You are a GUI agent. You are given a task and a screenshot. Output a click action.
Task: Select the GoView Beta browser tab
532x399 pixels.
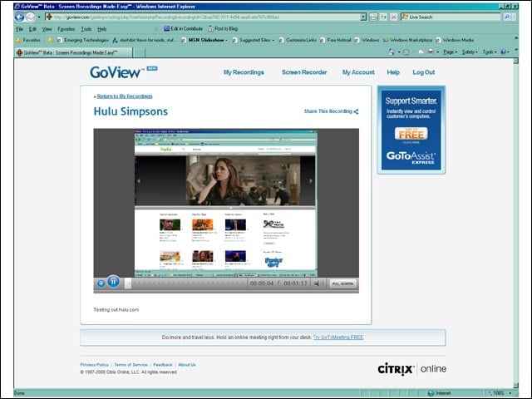click(73, 52)
